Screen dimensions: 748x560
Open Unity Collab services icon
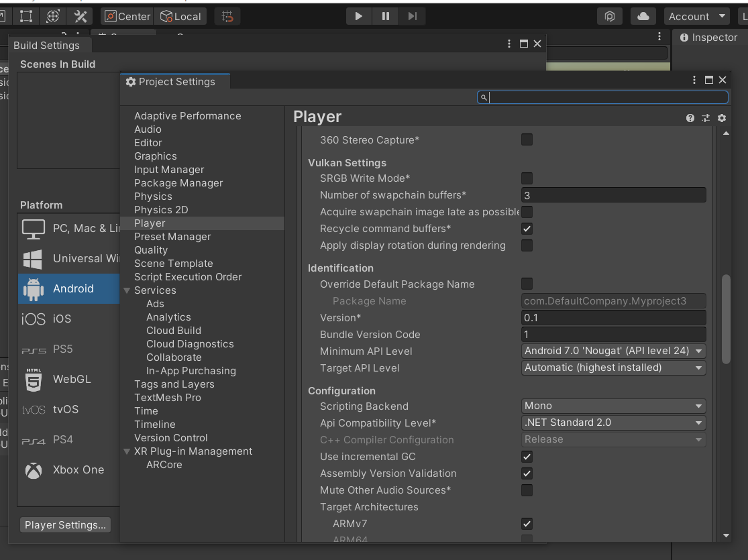point(610,16)
